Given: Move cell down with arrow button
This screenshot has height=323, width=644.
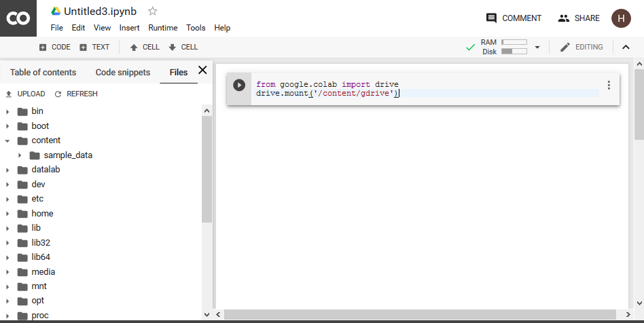Looking at the screenshot, I should coord(183,47).
